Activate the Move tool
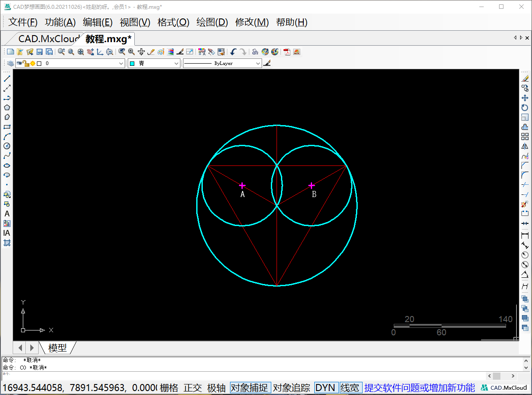Screen dimensions: 532x395 (525, 98)
